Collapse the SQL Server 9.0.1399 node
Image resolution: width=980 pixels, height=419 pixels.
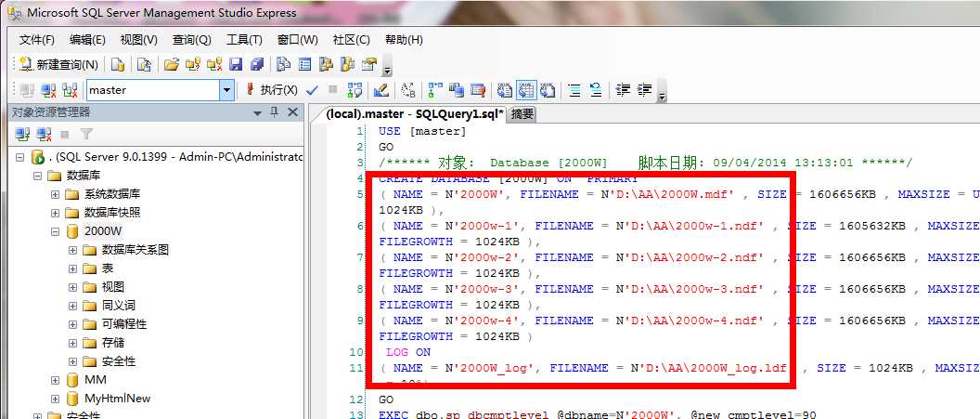click(20, 157)
